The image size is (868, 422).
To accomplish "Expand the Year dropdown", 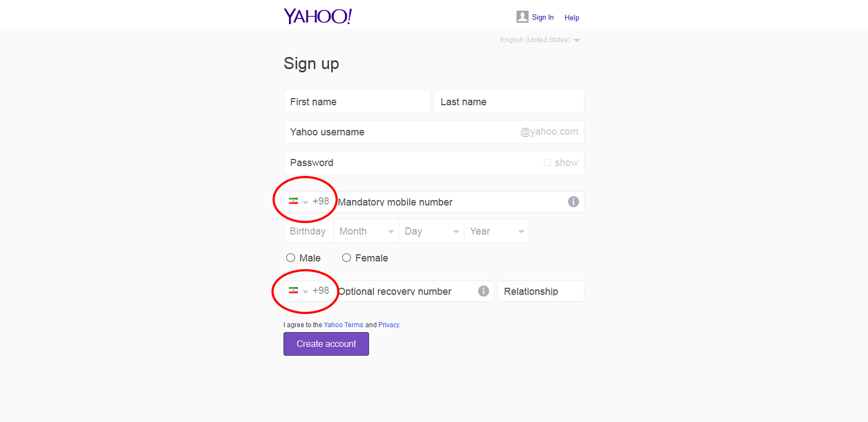I will click(x=497, y=231).
